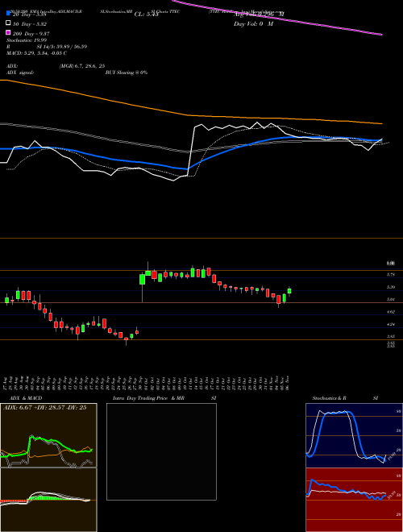Click the 'CL: 5.43' close price label
Screen dimensions: 403x532
click(146, 15)
